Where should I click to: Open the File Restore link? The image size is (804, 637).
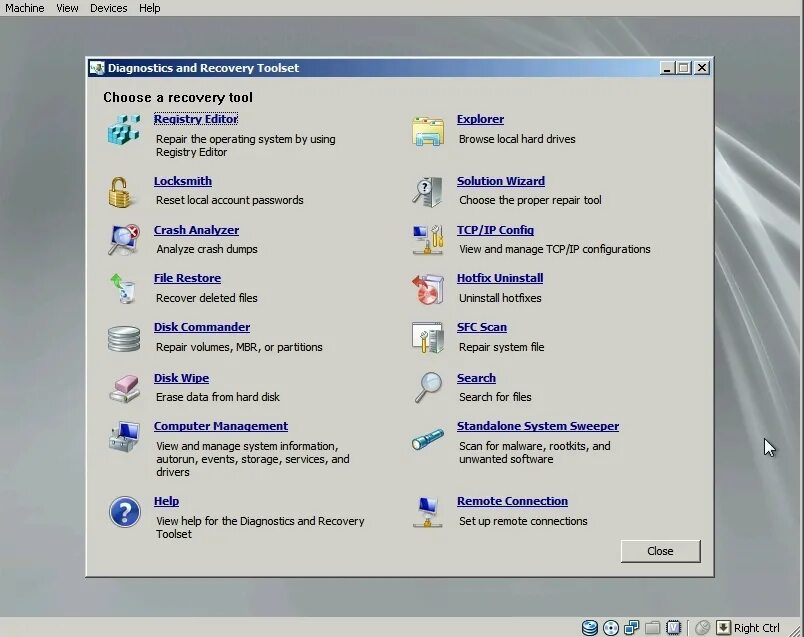click(x=188, y=278)
